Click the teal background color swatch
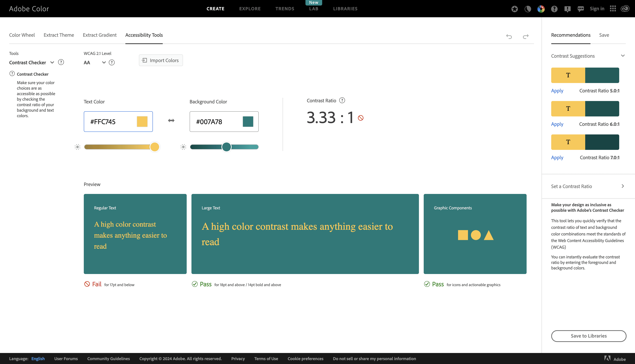The height and width of the screenshot is (364, 635). click(x=248, y=122)
